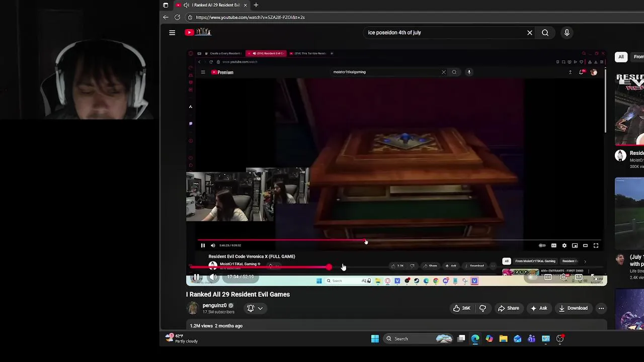Enter fullscreen on the outer player

tap(594, 278)
